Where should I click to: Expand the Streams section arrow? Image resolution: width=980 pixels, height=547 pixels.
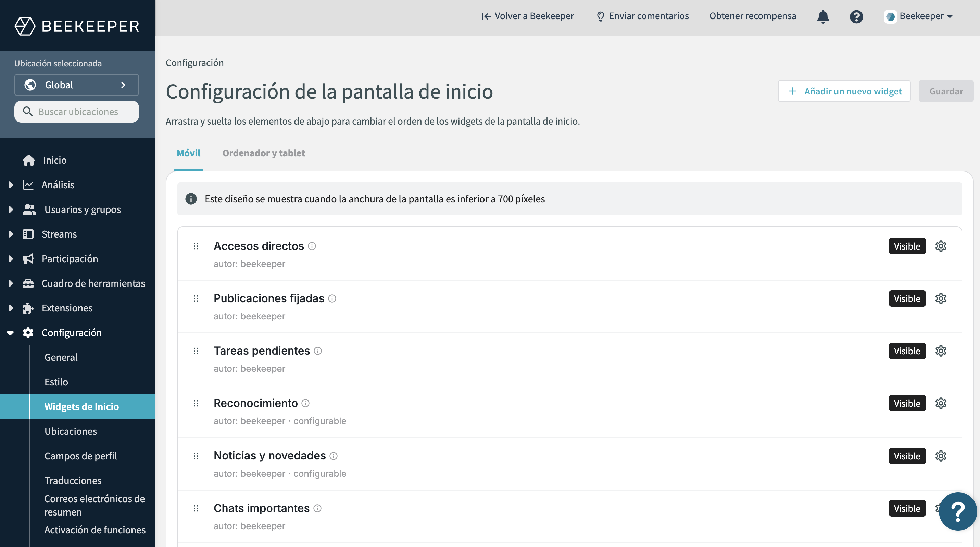click(10, 234)
